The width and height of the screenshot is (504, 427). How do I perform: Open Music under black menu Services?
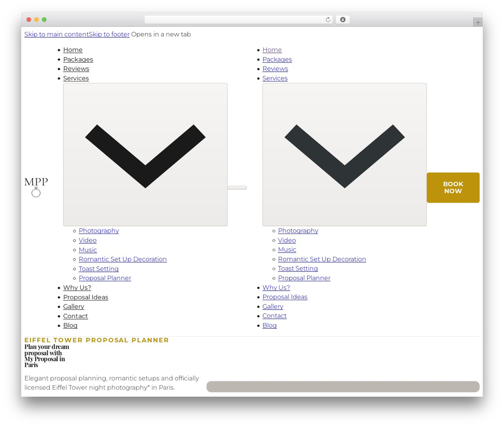tap(88, 249)
